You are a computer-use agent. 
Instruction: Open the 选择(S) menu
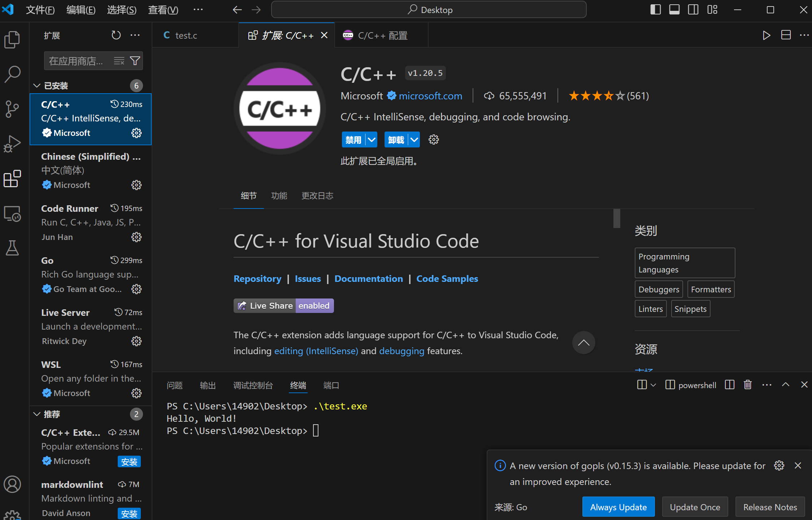[122, 10]
